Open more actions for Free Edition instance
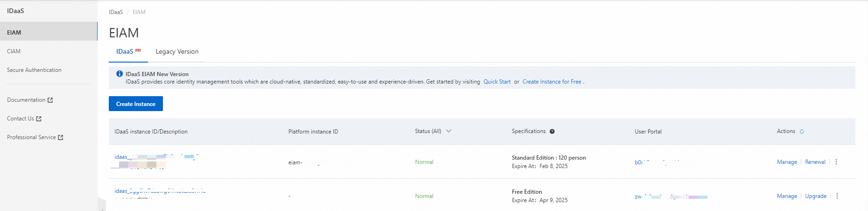 tap(837, 196)
